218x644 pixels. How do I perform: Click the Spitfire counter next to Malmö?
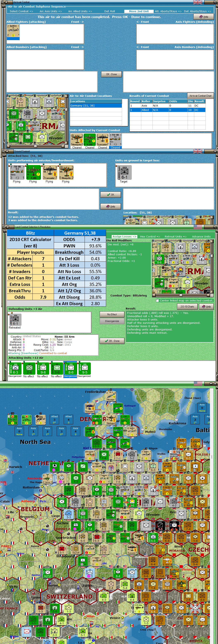click(132, 432)
